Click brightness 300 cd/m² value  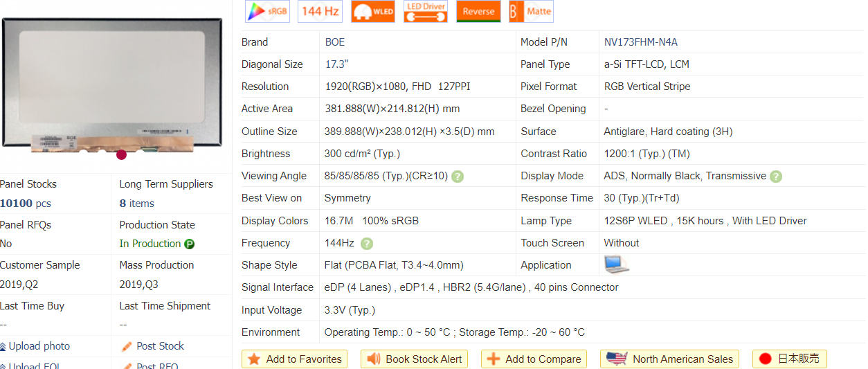click(x=362, y=154)
